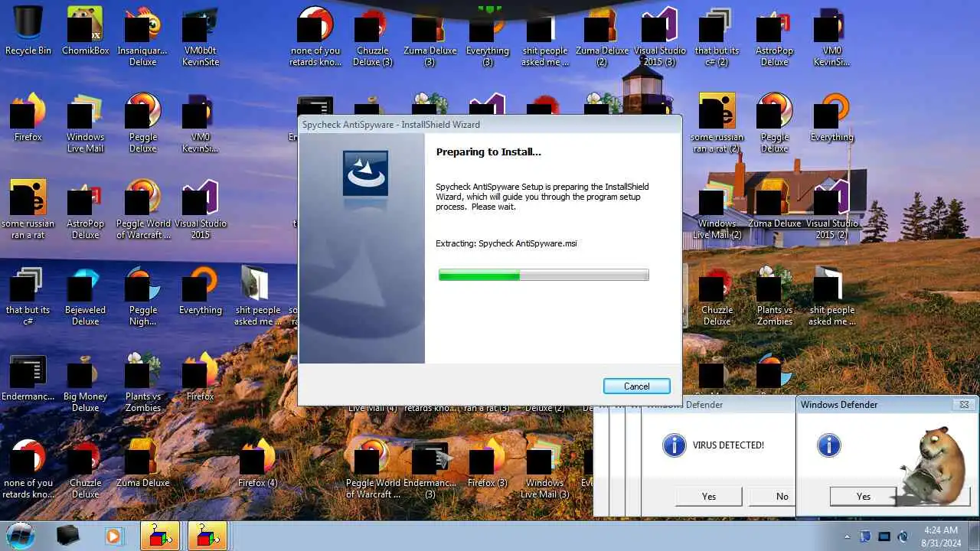The width and height of the screenshot is (980, 551).
Task: Select 'some russian ran a rat (2)' icon
Action: point(717,122)
